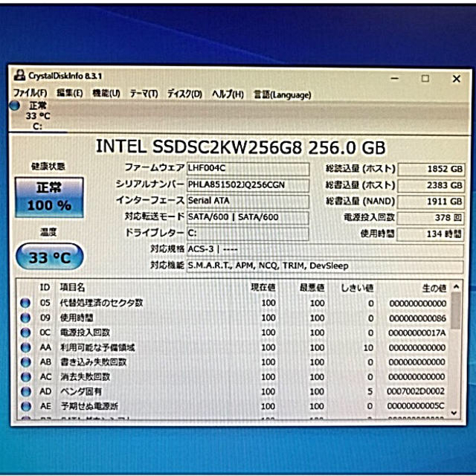Image resolution: width=476 pixels, height=476 pixels.
Task: Select row ベンダ固有
Action: tap(234, 392)
